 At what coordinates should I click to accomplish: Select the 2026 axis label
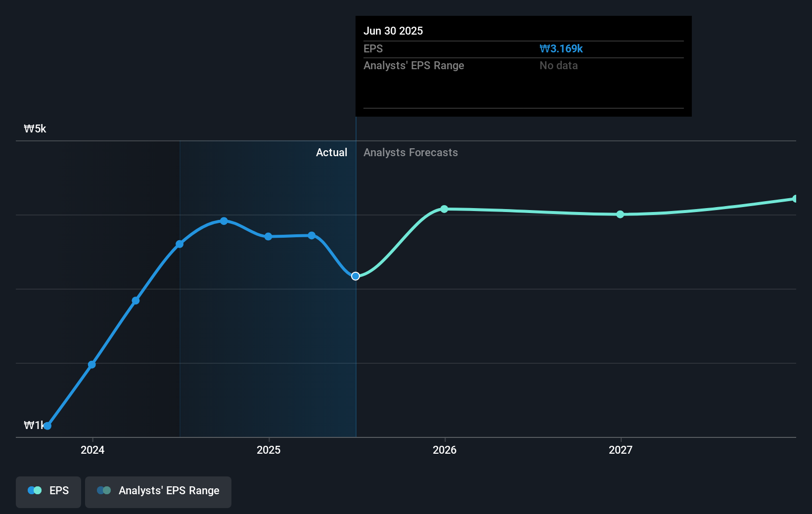point(444,450)
